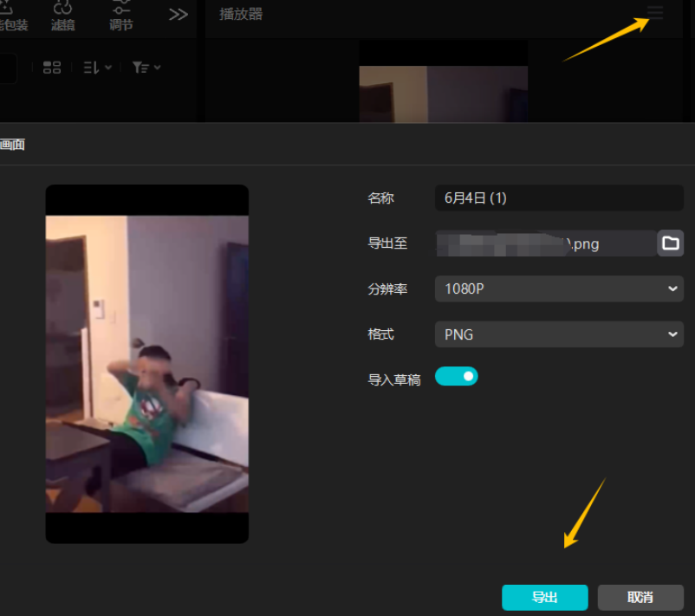Open the 调节 (Adjust) panel
Screen dimensions: 695x616
[121, 16]
